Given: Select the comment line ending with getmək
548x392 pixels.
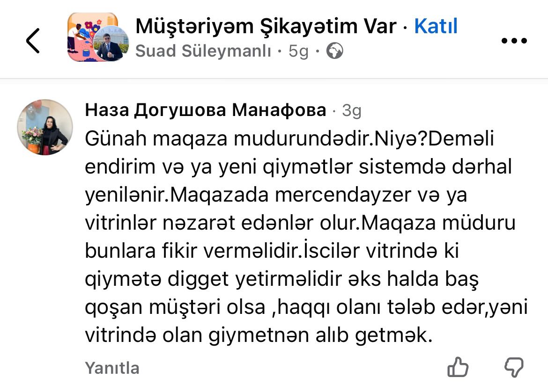Looking at the screenshot, I should click(259, 335).
